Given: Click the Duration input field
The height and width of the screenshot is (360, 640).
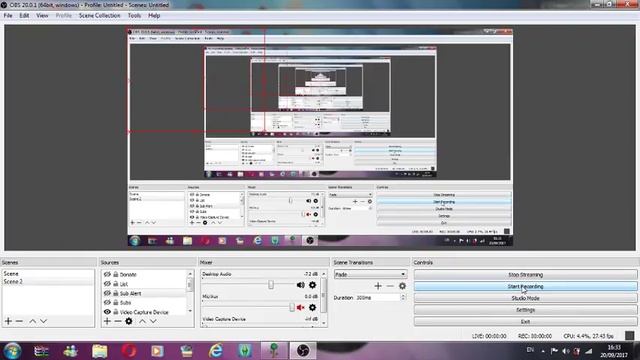Looking at the screenshot, I should tap(378, 298).
